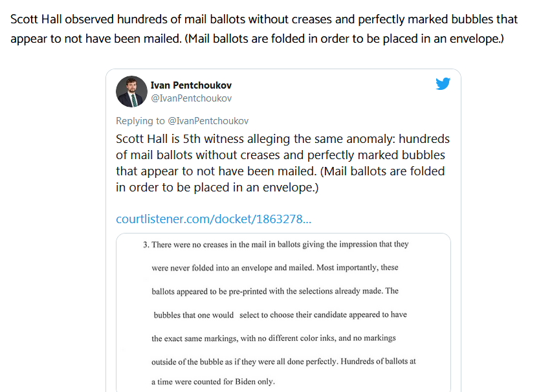Open Ivan Pentchoukov's profile avatar
Viewport: 541px width, 392px height.
pos(131,91)
